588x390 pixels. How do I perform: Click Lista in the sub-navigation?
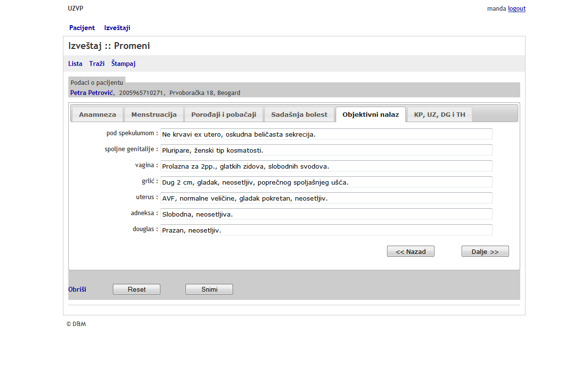click(x=75, y=63)
